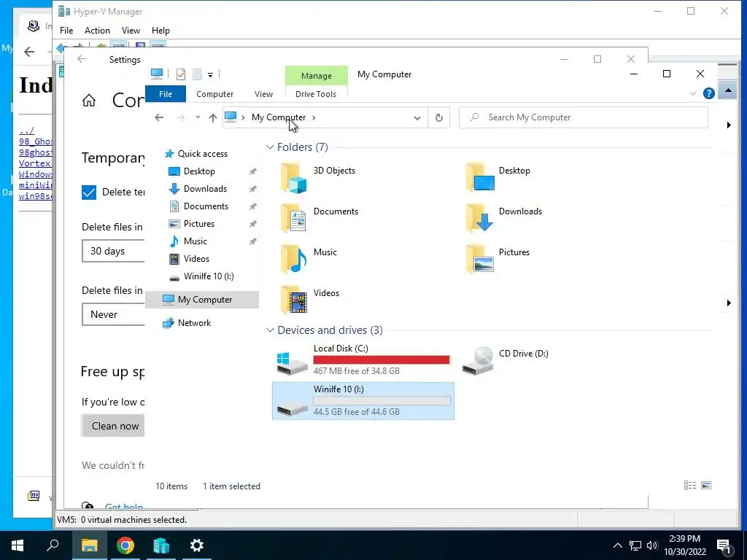Select the 3D Objects folder icon

click(294, 178)
